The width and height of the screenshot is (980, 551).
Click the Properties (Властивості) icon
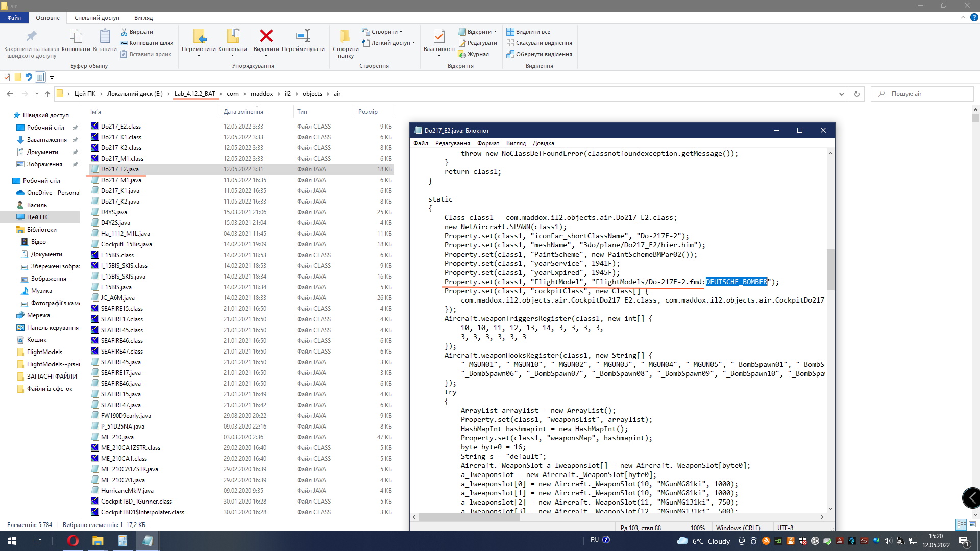(438, 36)
